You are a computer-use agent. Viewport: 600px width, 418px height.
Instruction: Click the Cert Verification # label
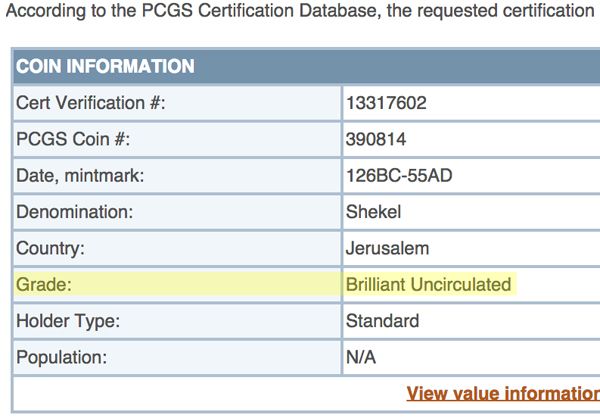[x=91, y=103]
